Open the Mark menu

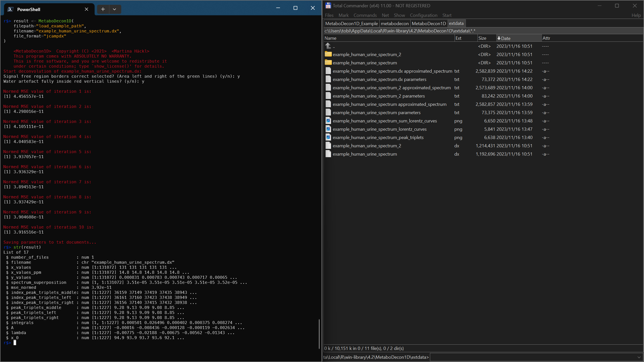point(343,15)
